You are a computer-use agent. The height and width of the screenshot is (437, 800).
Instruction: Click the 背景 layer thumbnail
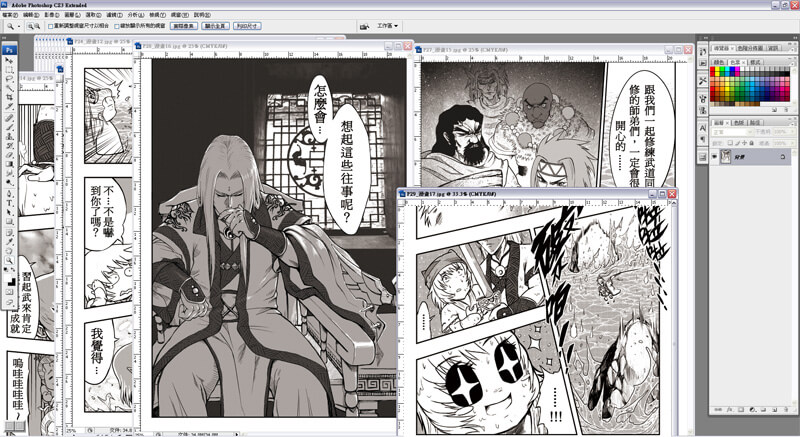click(x=725, y=156)
